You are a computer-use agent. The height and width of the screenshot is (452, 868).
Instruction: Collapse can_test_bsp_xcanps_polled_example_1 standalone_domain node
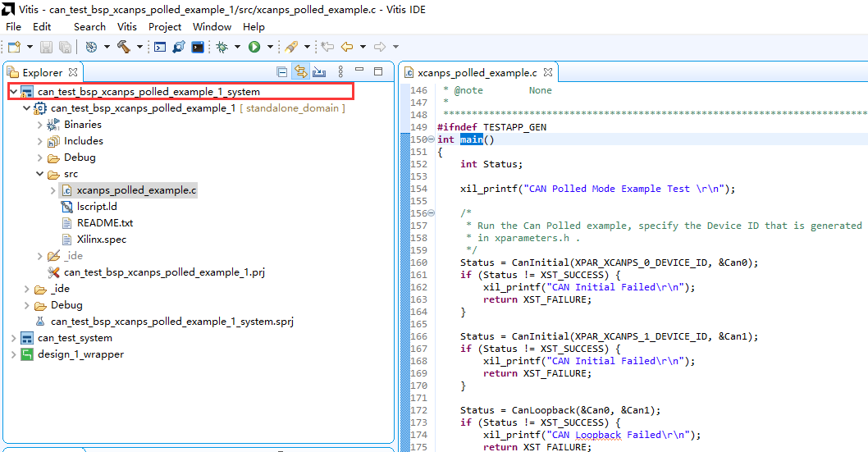point(26,108)
